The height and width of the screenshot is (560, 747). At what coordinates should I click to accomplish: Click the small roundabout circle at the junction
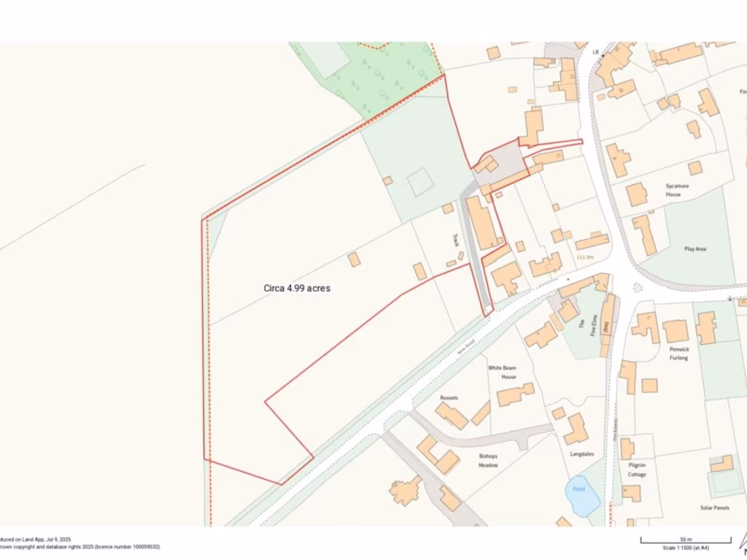coord(638,288)
